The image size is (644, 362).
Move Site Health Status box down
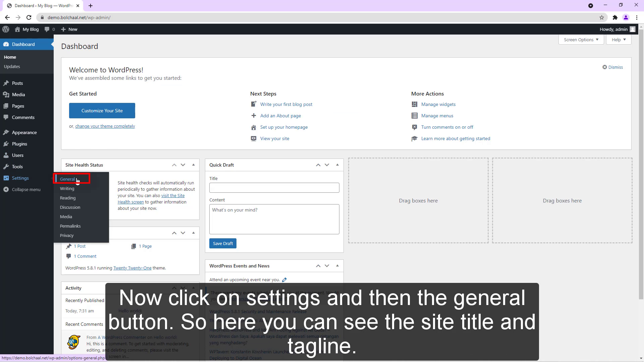pyautogui.click(x=183, y=165)
